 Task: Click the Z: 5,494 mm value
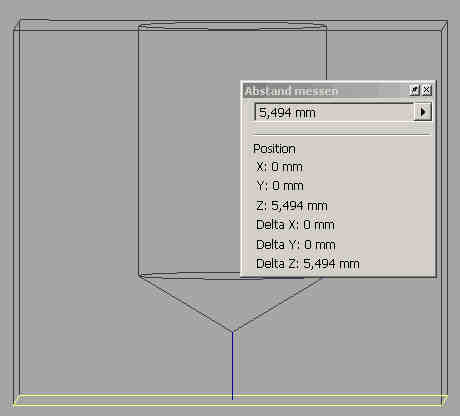pos(292,206)
